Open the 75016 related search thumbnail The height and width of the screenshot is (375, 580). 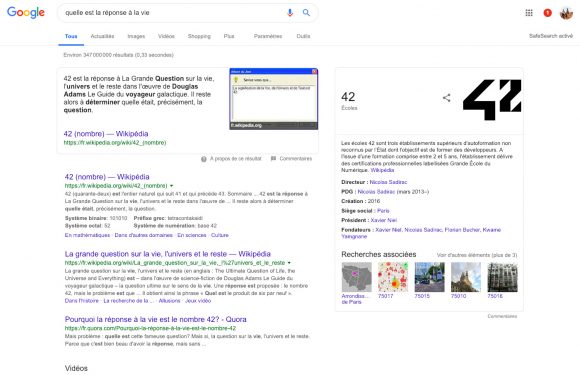pyautogui.click(x=502, y=277)
